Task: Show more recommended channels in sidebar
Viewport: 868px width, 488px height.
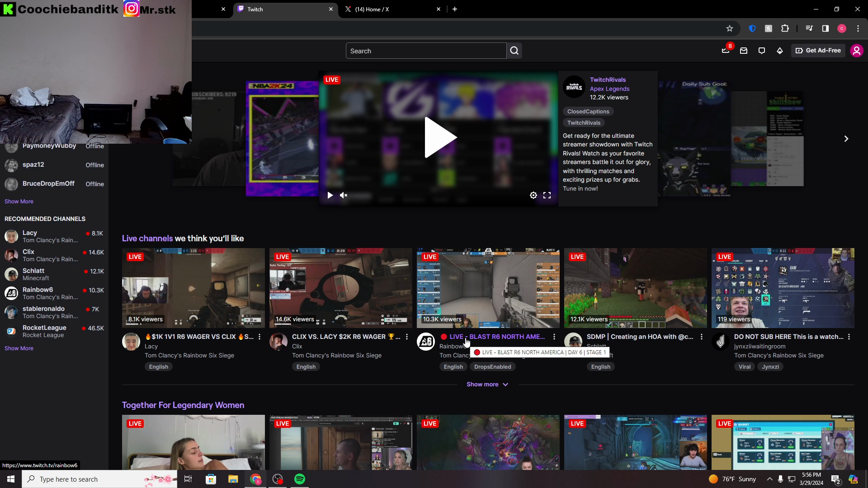Action: point(19,348)
